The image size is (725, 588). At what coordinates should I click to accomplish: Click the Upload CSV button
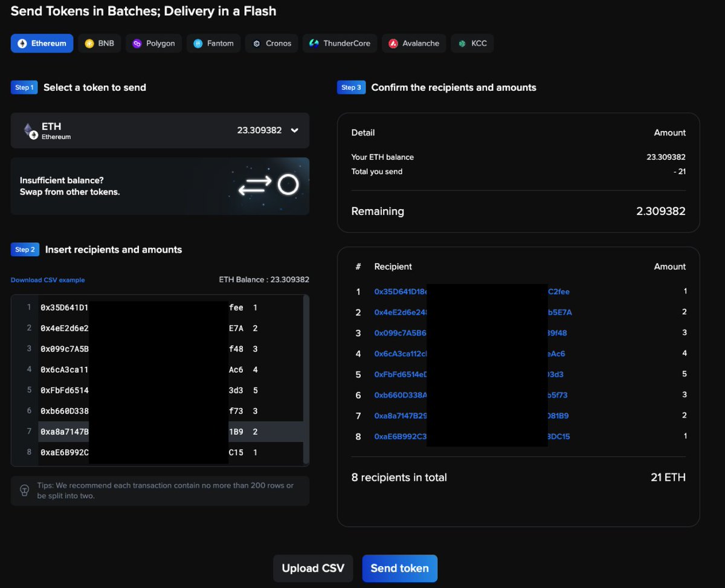pos(313,568)
